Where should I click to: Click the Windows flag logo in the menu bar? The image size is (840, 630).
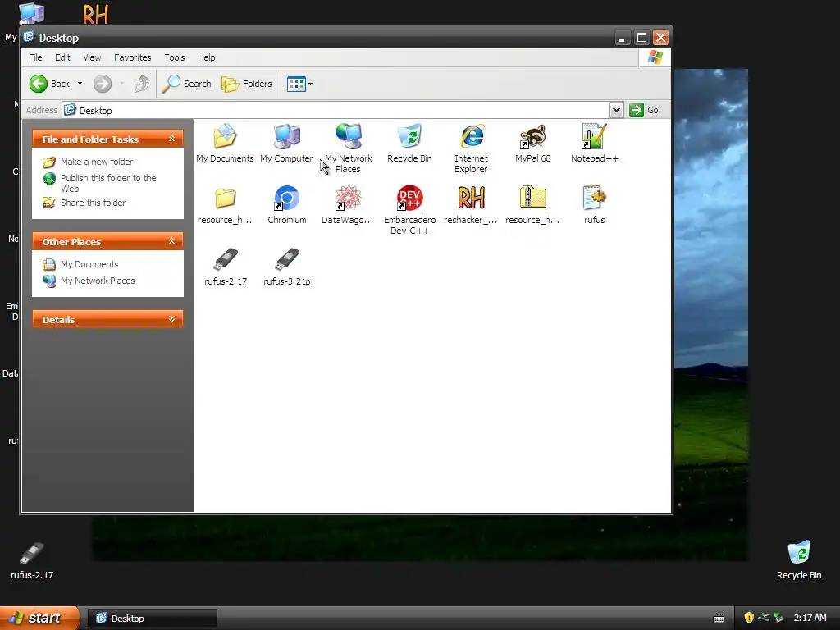(655, 57)
